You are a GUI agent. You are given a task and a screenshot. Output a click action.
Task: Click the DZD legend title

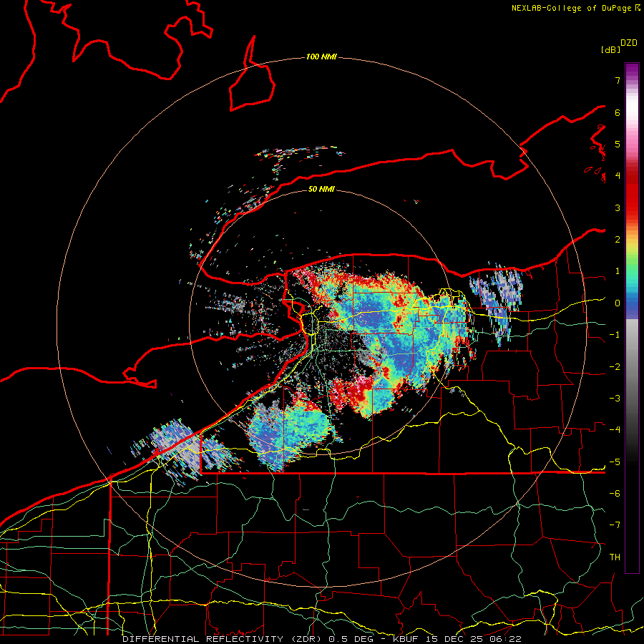629,43
